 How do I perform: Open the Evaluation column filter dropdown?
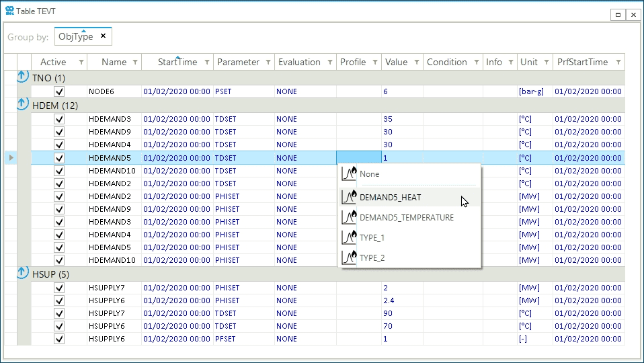coord(330,63)
